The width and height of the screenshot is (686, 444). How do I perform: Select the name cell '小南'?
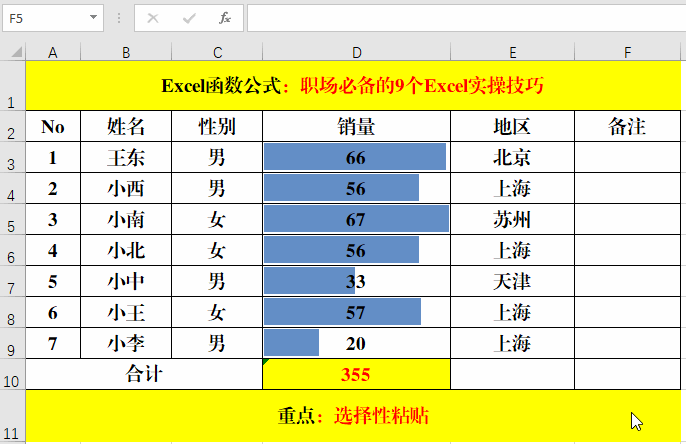[x=126, y=220]
